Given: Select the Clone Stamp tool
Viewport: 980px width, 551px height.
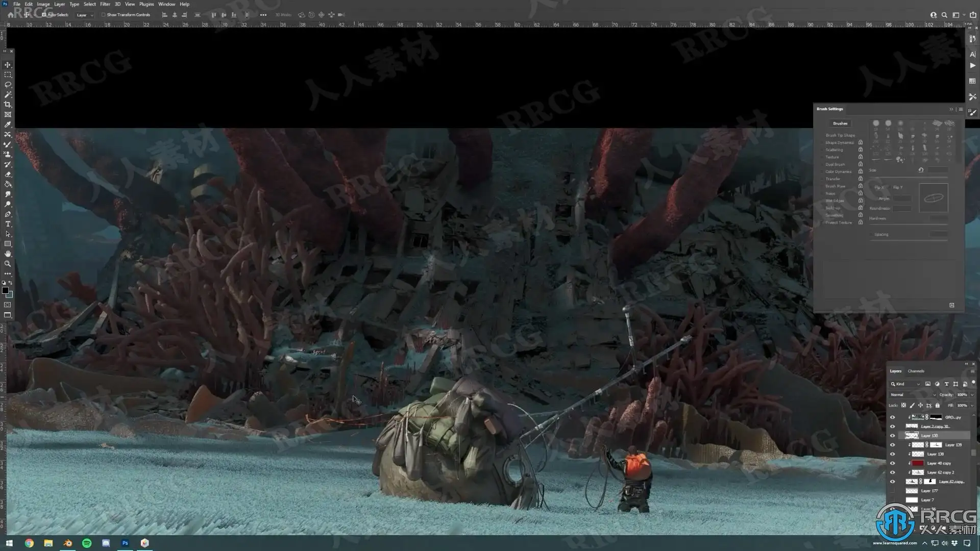Looking at the screenshot, I should pyautogui.click(x=8, y=154).
